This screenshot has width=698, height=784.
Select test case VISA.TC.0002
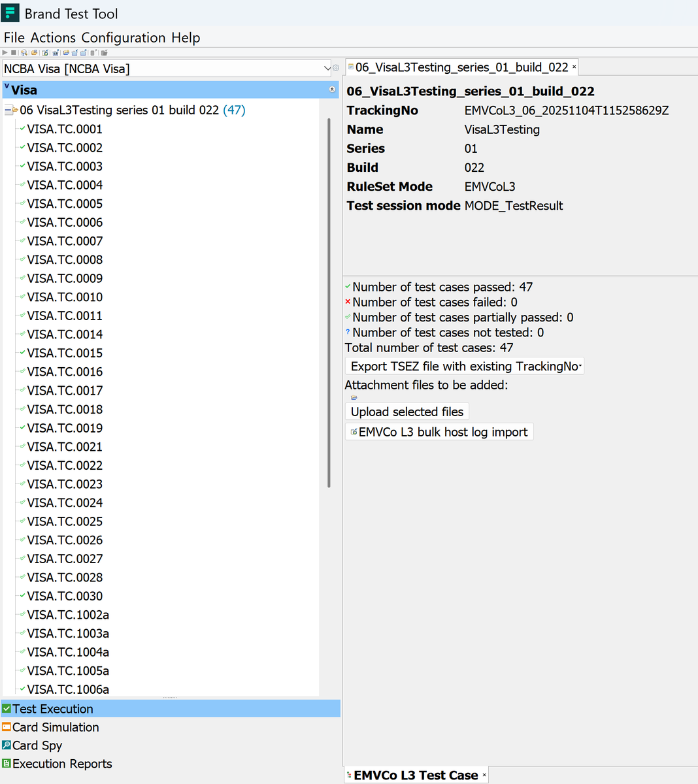click(x=65, y=148)
